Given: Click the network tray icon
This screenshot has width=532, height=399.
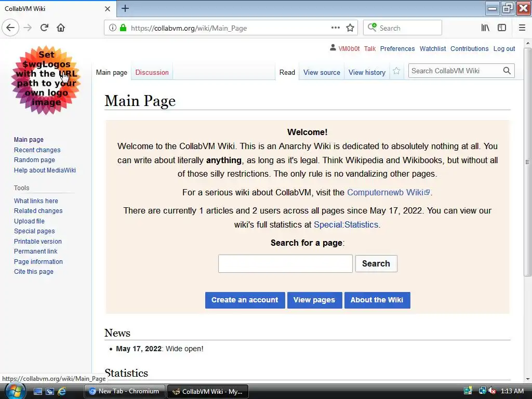Looking at the screenshot, I should (482, 391).
